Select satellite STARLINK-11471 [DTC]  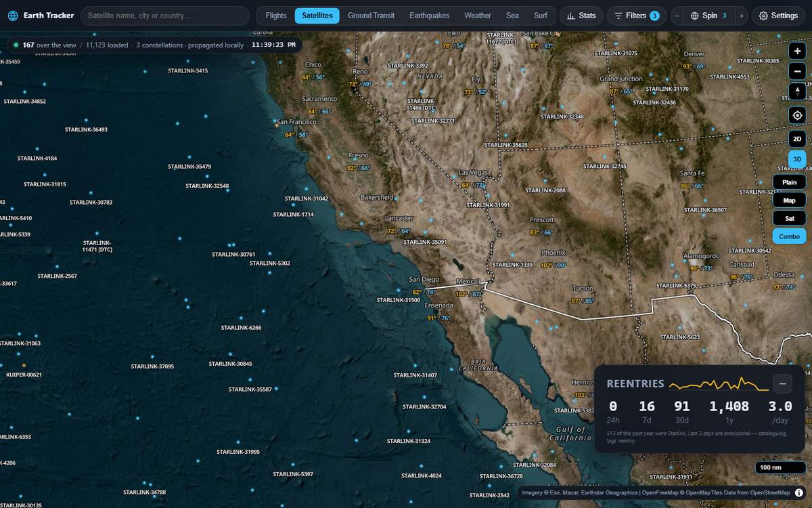point(97,247)
